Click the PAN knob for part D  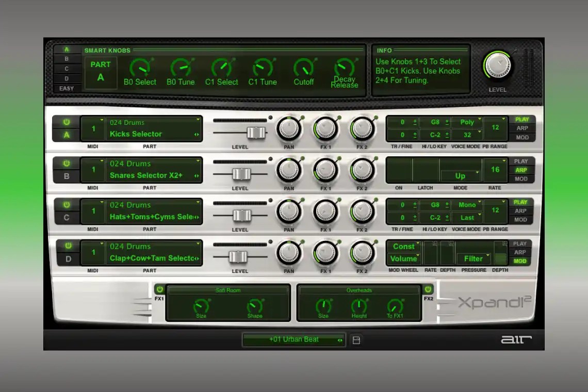point(289,253)
